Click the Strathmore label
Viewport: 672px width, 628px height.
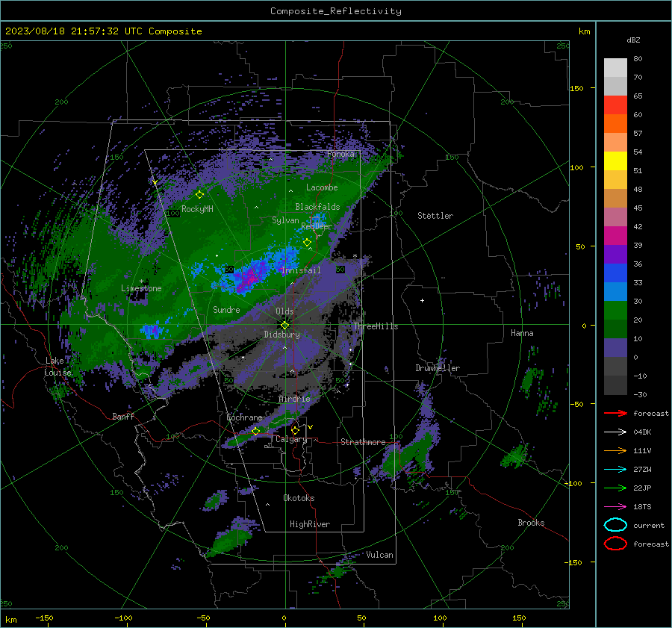363,442
